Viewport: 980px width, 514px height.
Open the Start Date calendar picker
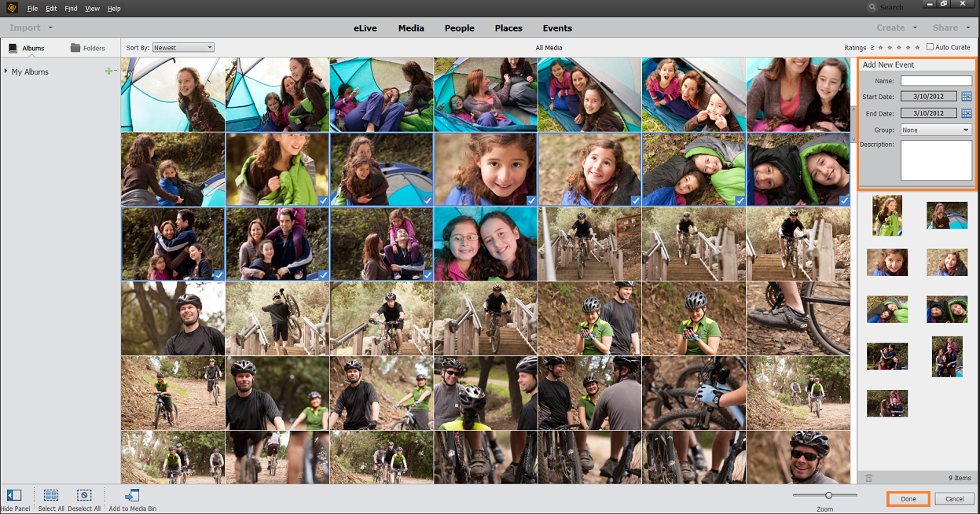point(967,97)
